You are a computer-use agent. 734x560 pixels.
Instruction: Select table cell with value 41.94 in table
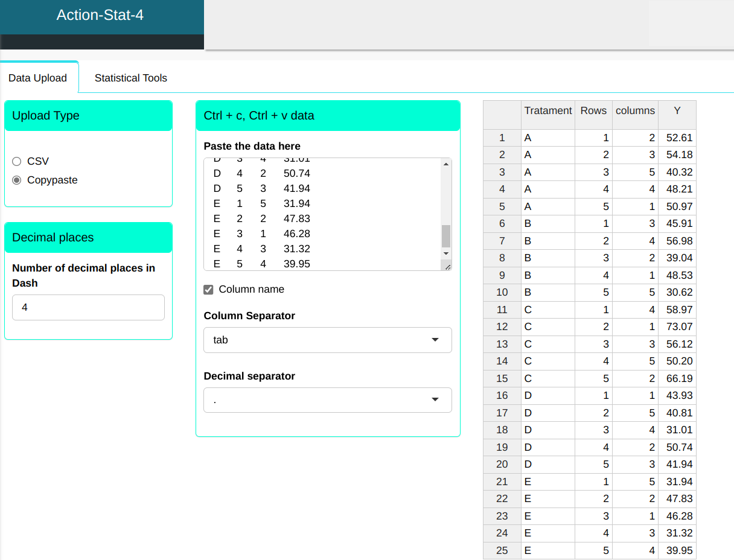point(677,465)
